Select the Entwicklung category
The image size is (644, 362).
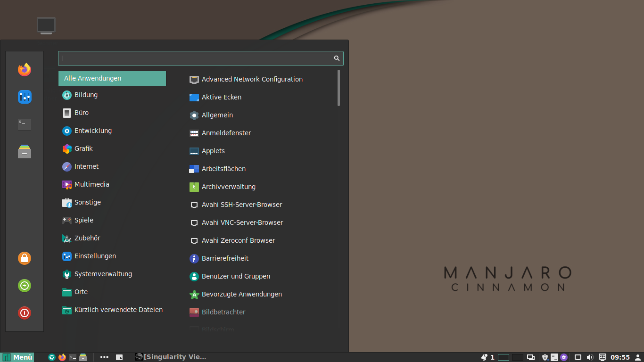[x=112, y=131]
